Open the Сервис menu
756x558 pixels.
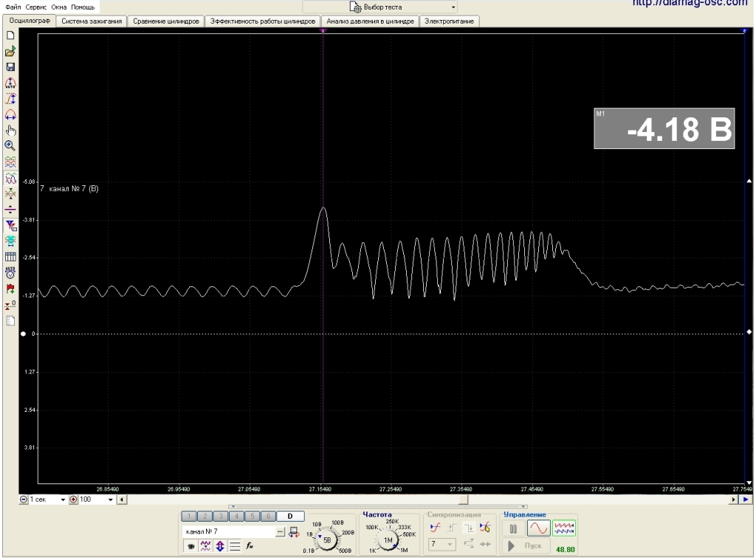(x=36, y=7)
